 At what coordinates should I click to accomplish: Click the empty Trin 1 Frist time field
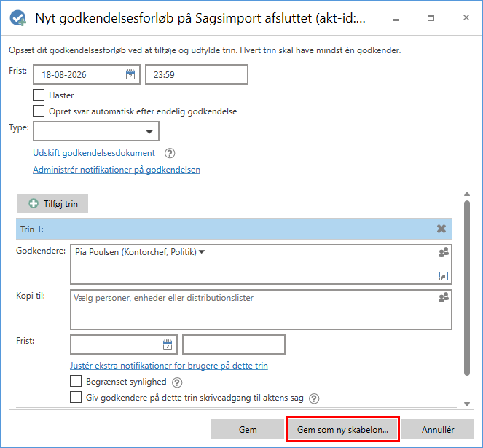click(x=234, y=345)
